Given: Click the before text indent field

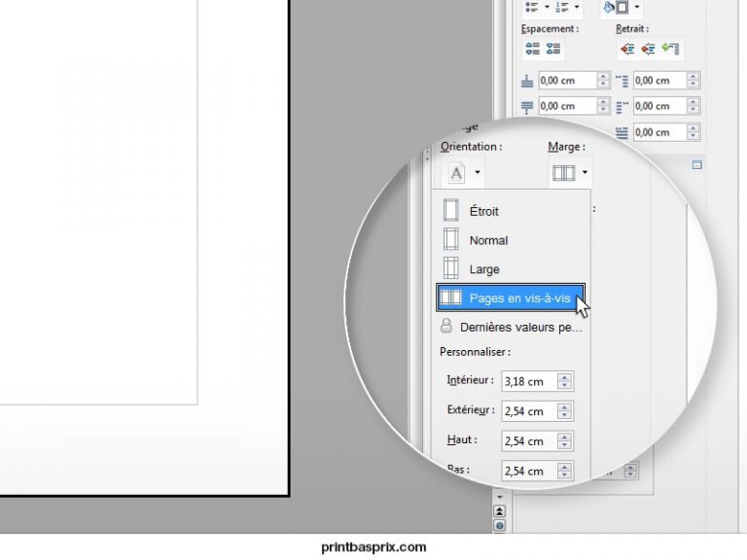Looking at the screenshot, I should point(660,80).
